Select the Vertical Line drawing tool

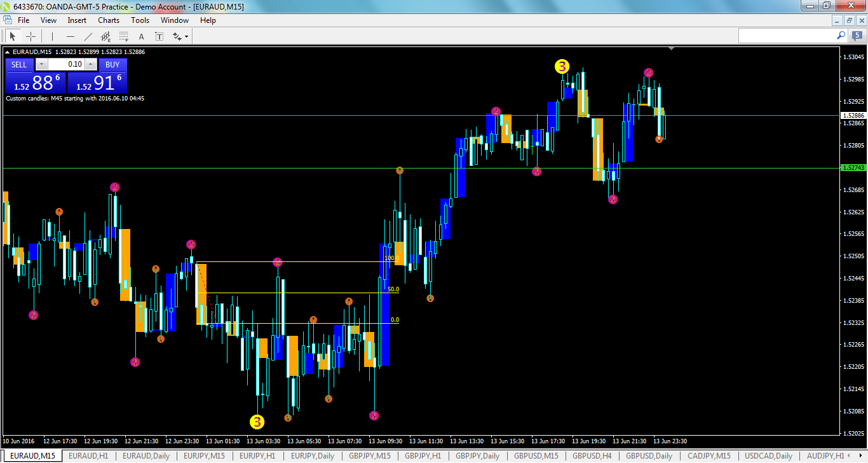click(x=52, y=36)
